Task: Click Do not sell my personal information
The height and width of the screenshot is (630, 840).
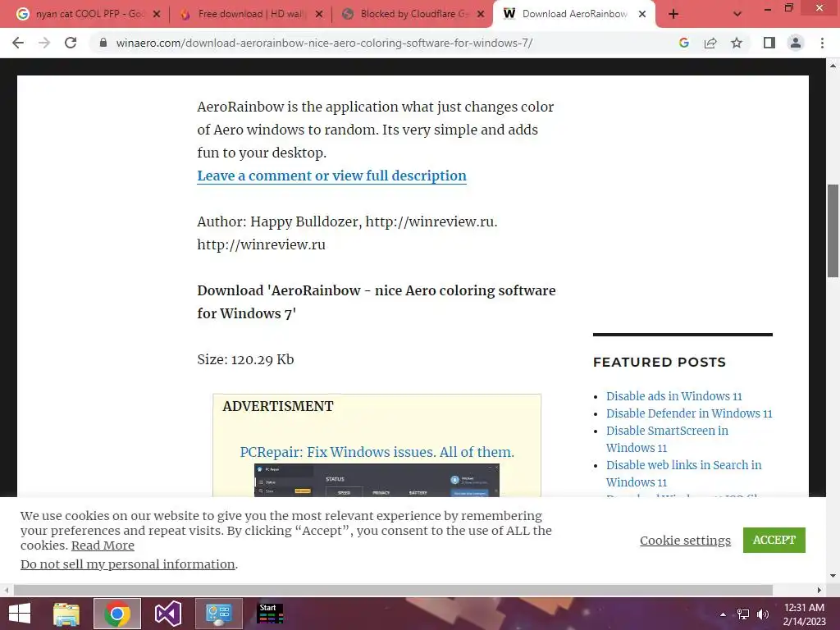Action: pos(127,564)
